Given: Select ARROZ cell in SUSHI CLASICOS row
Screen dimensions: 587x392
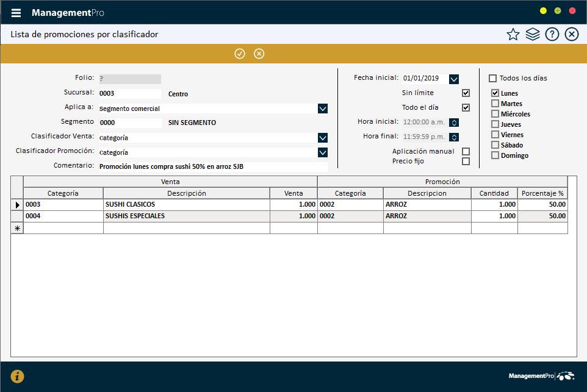Looking at the screenshot, I should coord(427,205).
